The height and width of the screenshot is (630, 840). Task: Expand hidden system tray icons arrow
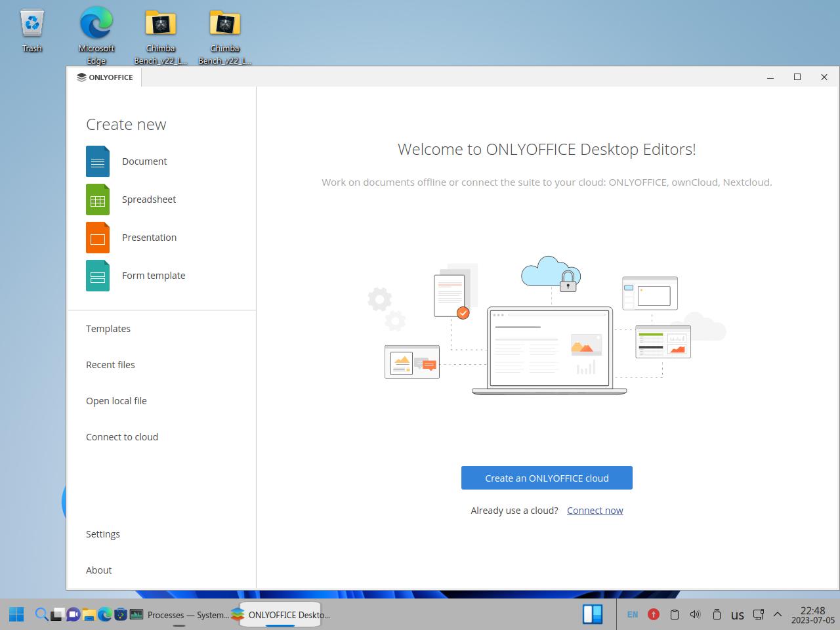pos(778,614)
